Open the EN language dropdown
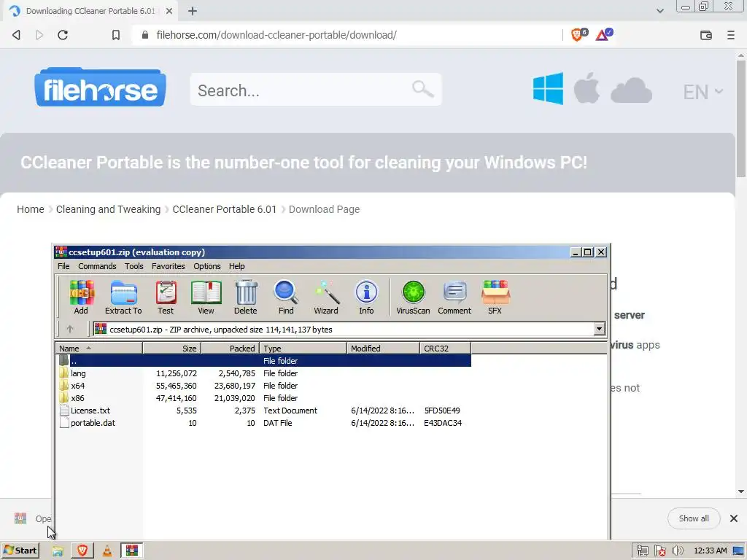 [x=703, y=91]
